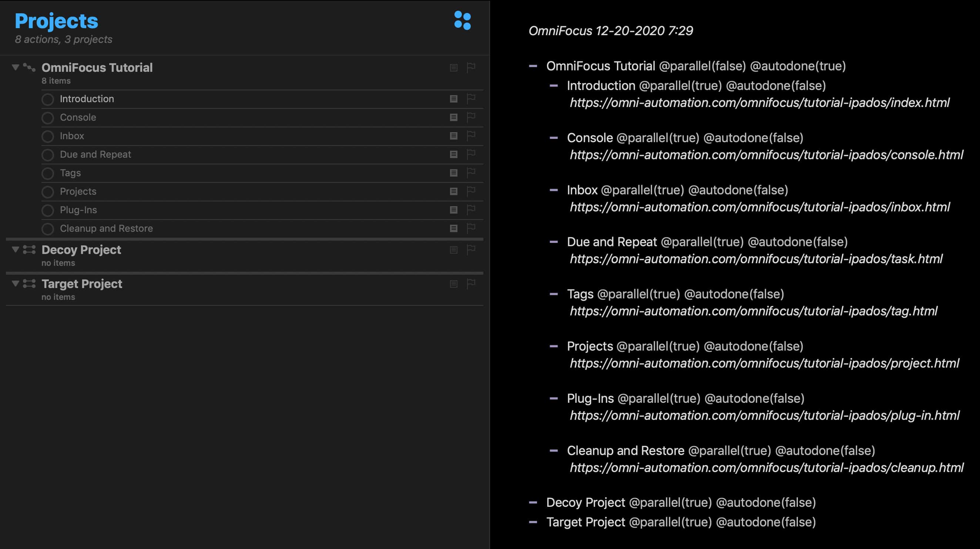Flag the Due and Repeat task
The image size is (980, 549).
pos(471,154)
